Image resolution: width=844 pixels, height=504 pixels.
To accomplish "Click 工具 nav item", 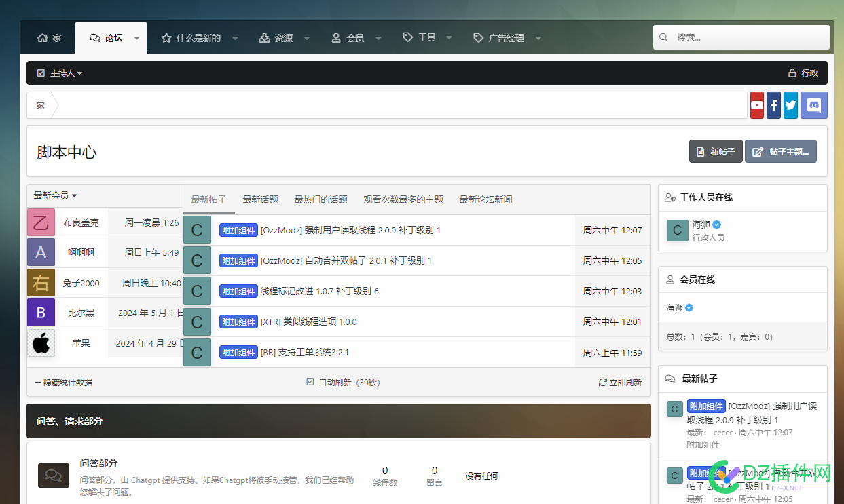I will pos(420,38).
